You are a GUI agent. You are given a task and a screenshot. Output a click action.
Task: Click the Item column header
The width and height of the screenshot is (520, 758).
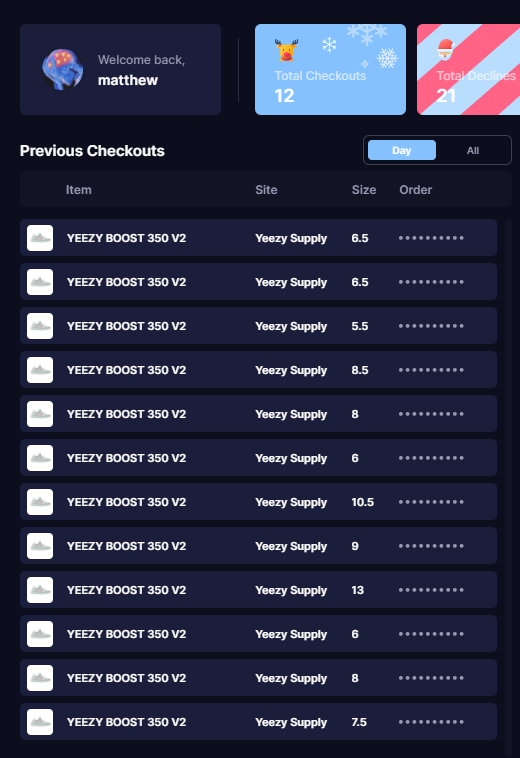pos(78,190)
